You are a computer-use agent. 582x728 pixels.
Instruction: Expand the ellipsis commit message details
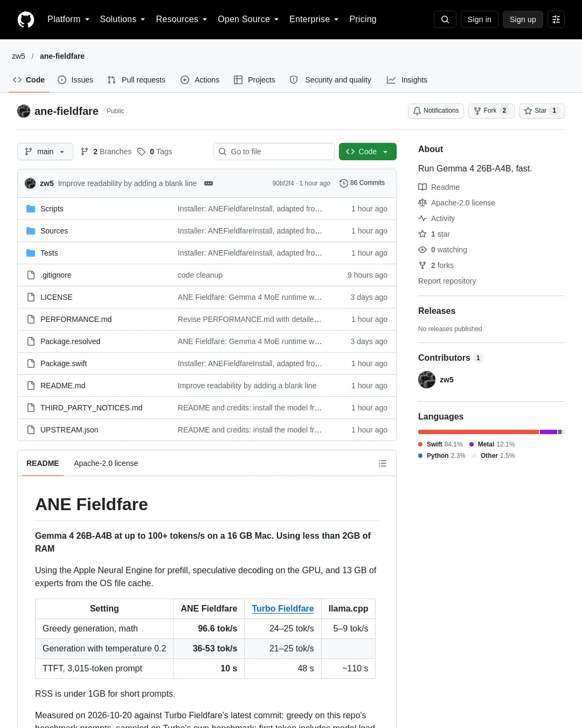[209, 183]
